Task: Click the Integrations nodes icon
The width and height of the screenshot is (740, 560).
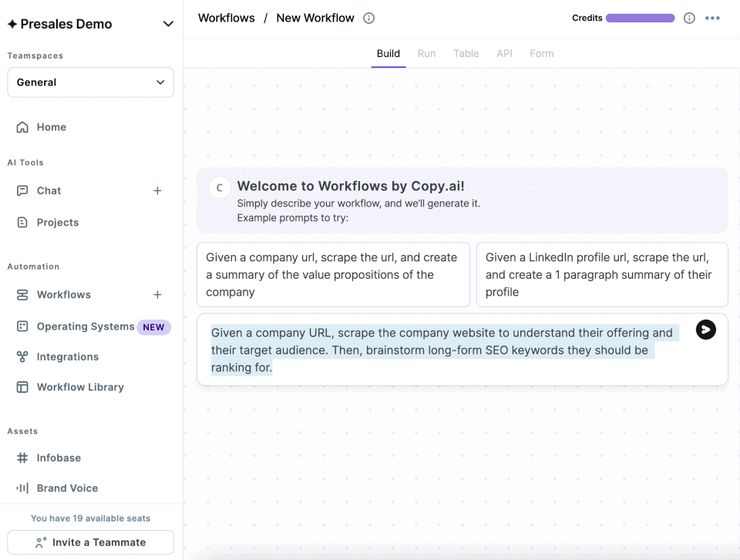Action: [x=22, y=357]
